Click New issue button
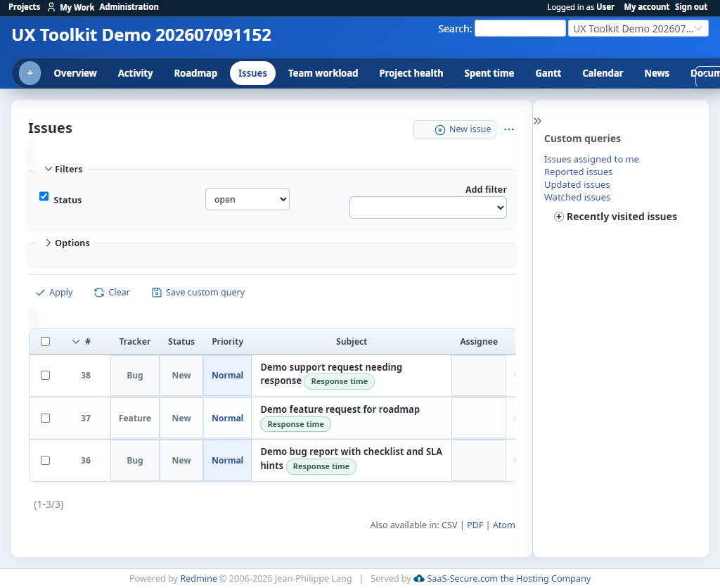 (455, 129)
